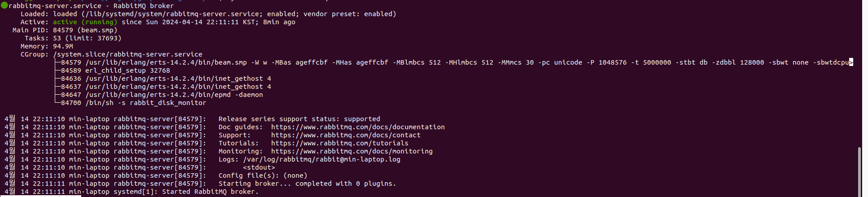Click the green "active (running)" status text
This screenshot has height=197, width=868.
85,22
